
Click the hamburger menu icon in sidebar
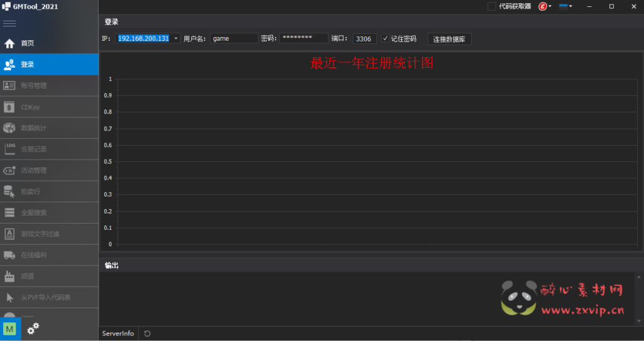click(x=9, y=23)
